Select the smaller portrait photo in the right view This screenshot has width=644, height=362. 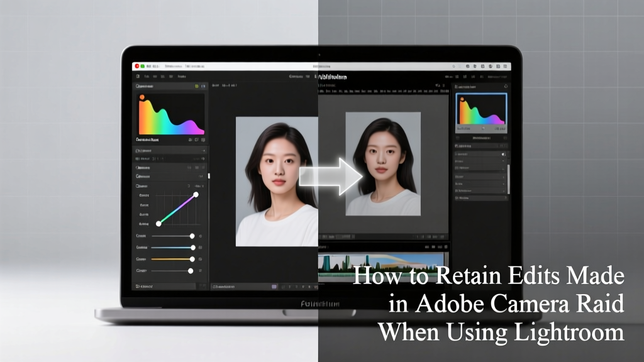coord(383,164)
